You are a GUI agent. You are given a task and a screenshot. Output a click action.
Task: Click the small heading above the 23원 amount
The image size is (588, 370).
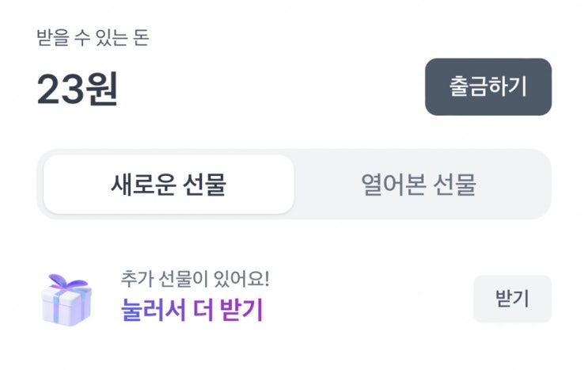[x=93, y=37]
